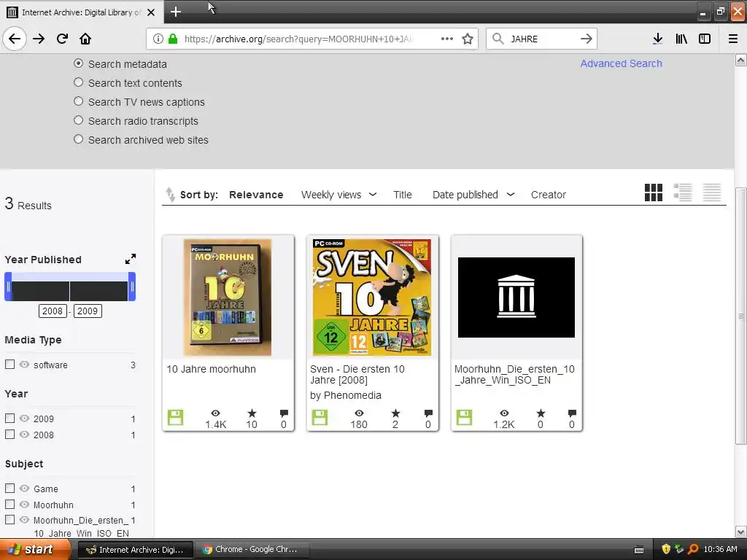Image resolution: width=747 pixels, height=560 pixels.
Task: Close the Internet Archive tab
Action: [x=151, y=12]
